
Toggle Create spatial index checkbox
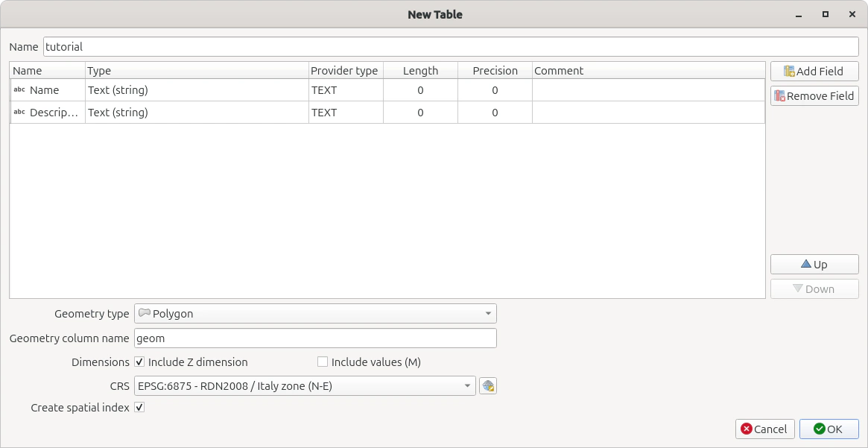coord(139,408)
